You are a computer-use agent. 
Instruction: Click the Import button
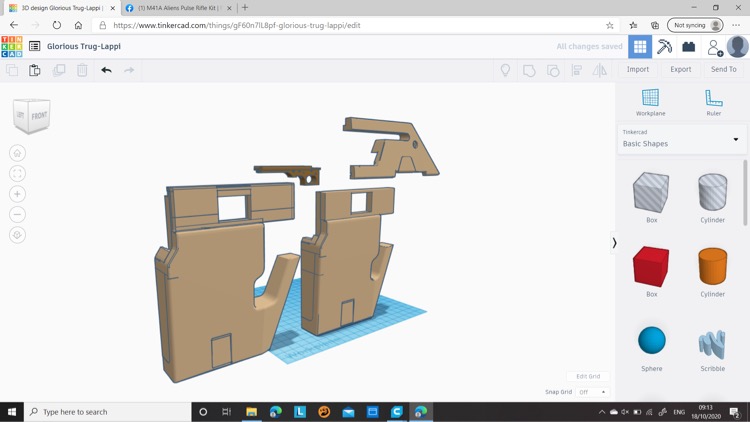(x=638, y=69)
